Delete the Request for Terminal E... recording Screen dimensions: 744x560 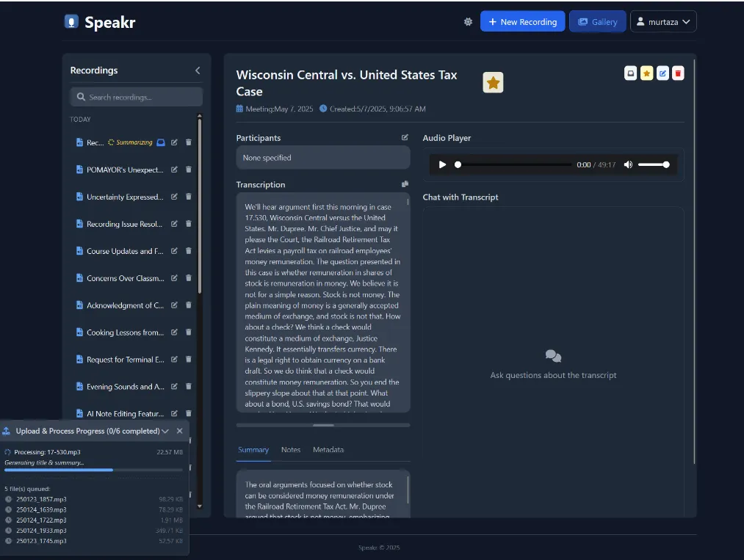click(188, 359)
